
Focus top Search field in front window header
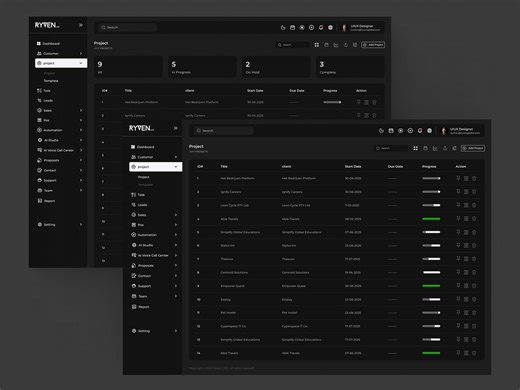(224, 131)
